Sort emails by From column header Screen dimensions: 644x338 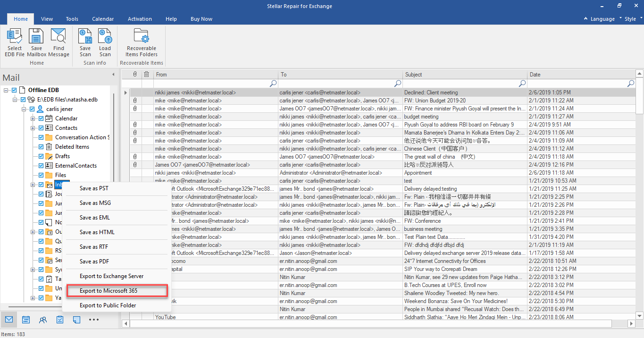[216, 74]
